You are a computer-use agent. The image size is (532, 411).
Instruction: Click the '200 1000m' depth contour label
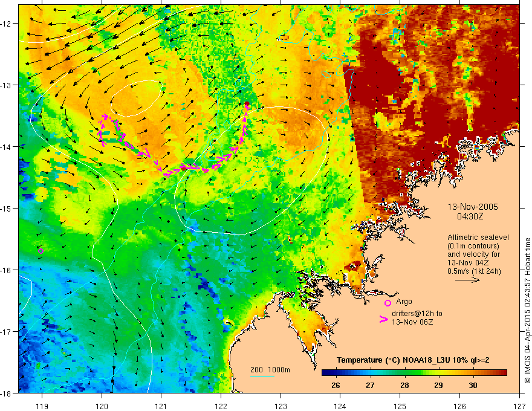270,370
